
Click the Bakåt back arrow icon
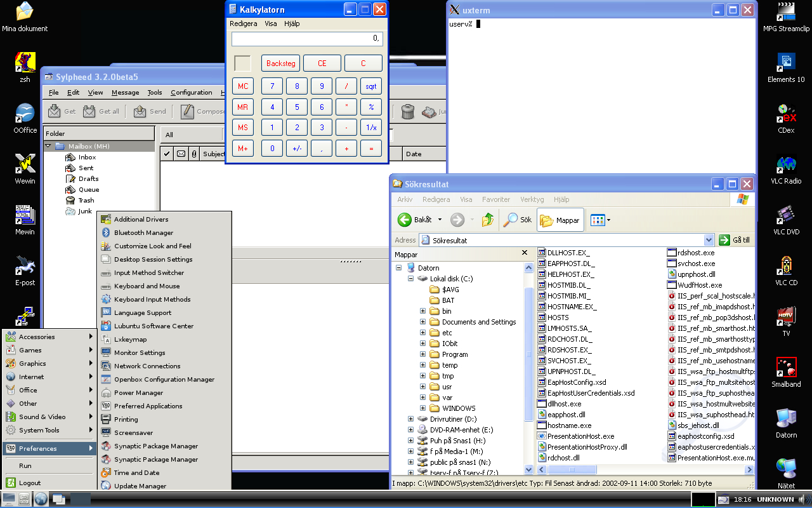click(x=405, y=220)
